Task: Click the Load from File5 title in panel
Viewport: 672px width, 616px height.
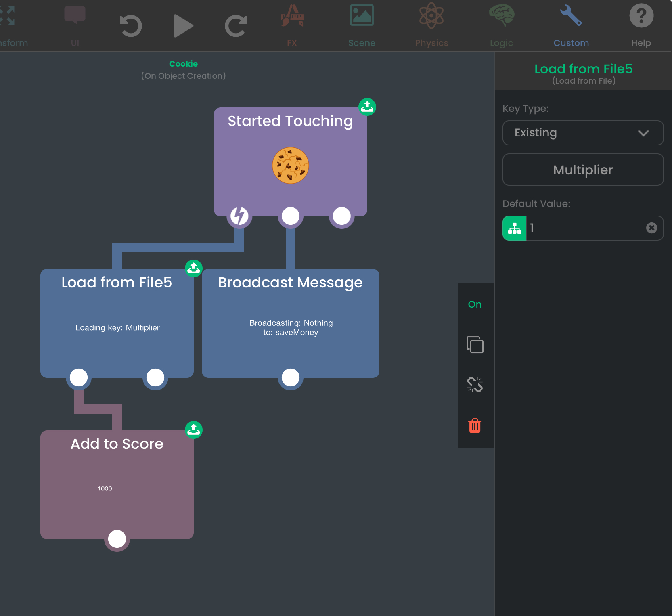Action: 583,69
